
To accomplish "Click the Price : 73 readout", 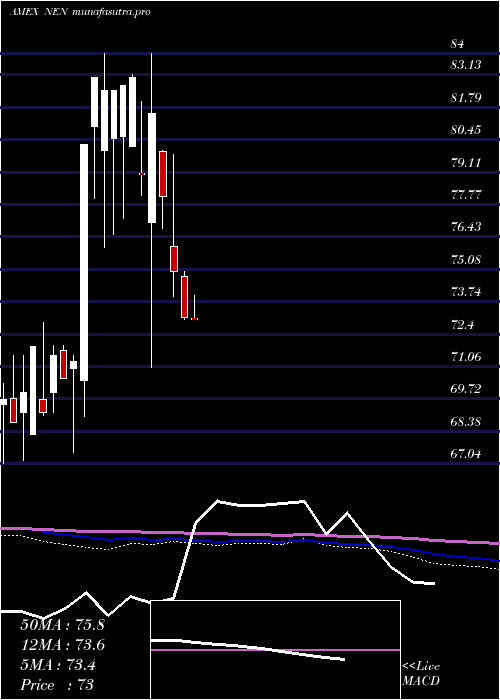I will (x=57, y=684).
